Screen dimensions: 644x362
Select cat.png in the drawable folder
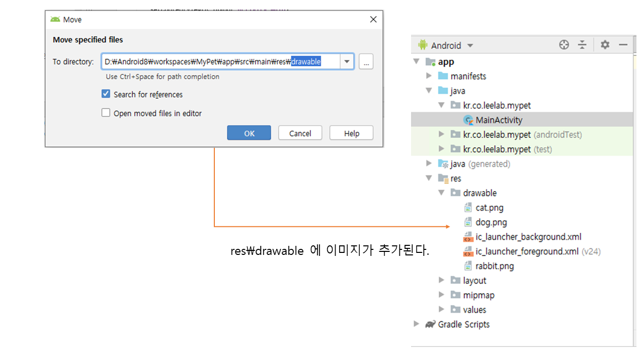pyautogui.click(x=489, y=208)
